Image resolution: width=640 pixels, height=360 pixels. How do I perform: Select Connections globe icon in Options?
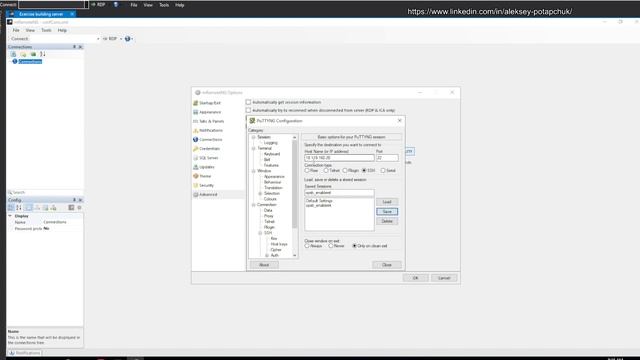pyautogui.click(x=196, y=140)
